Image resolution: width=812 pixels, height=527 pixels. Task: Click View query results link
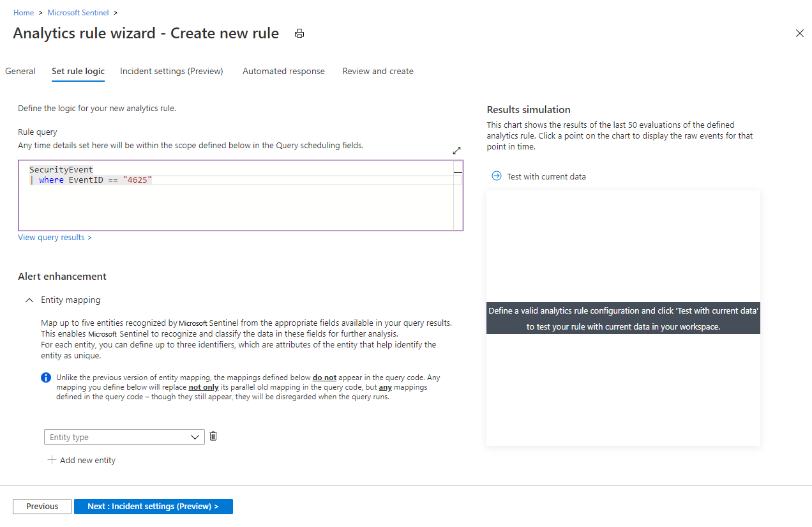pos(55,238)
